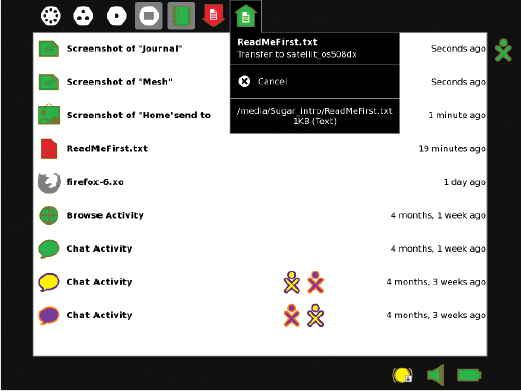Select the Activity view icon
Viewport: 521px width, 391px height.
149,16
